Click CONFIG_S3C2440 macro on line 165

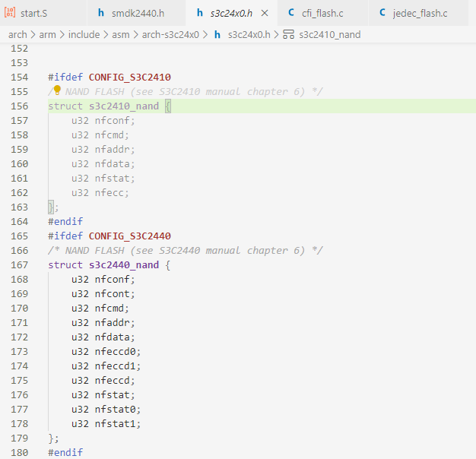tap(129, 236)
